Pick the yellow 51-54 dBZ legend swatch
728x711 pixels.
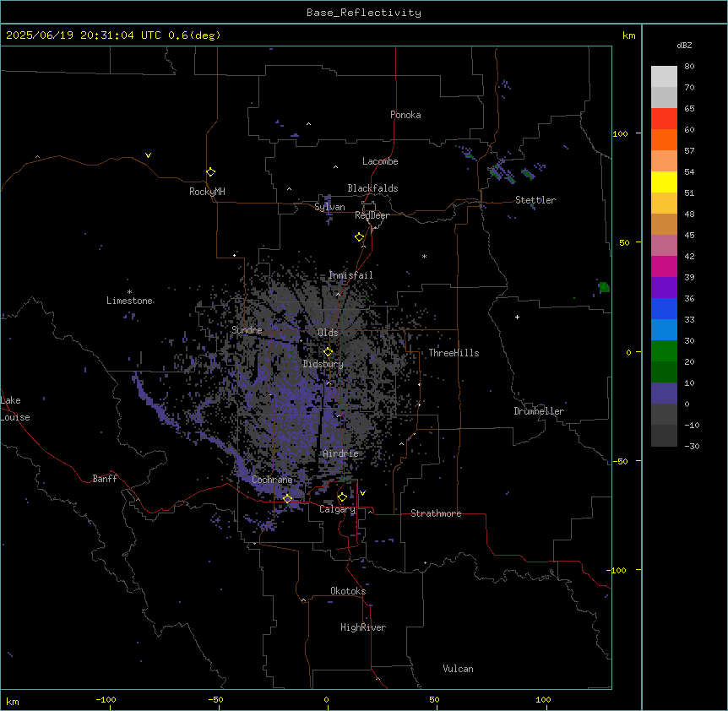tap(664, 182)
